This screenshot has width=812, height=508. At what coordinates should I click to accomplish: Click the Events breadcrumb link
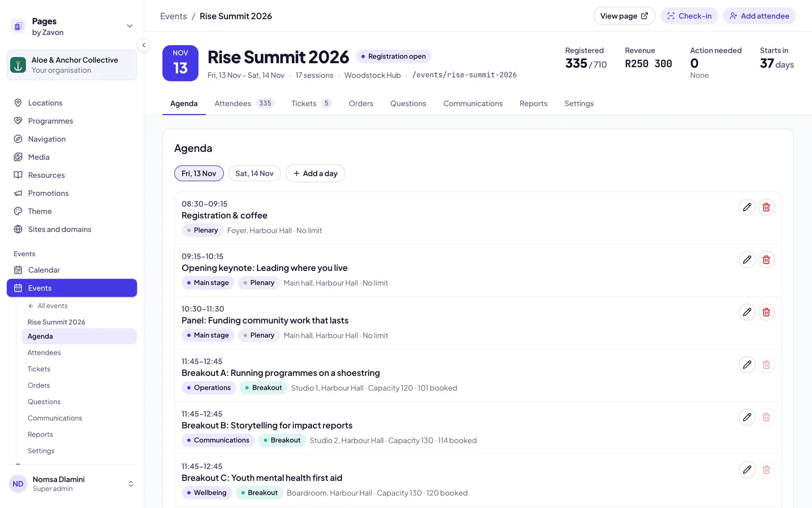point(174,16)
